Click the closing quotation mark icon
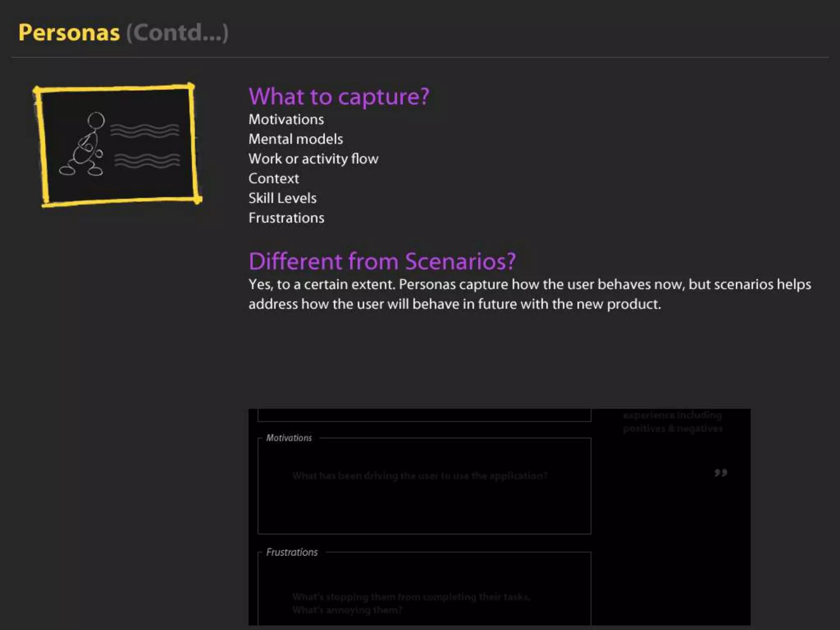 pos(721,473)
